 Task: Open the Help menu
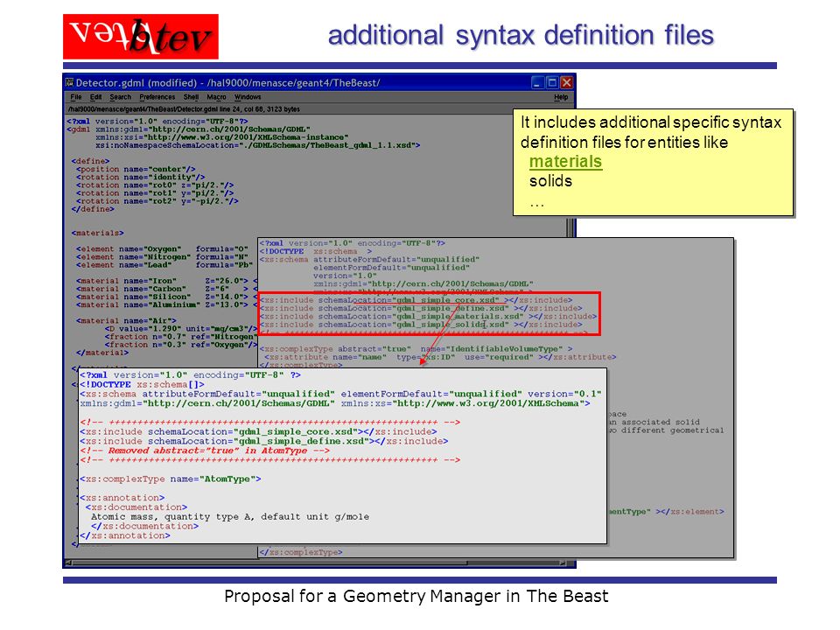pos(560,97)
